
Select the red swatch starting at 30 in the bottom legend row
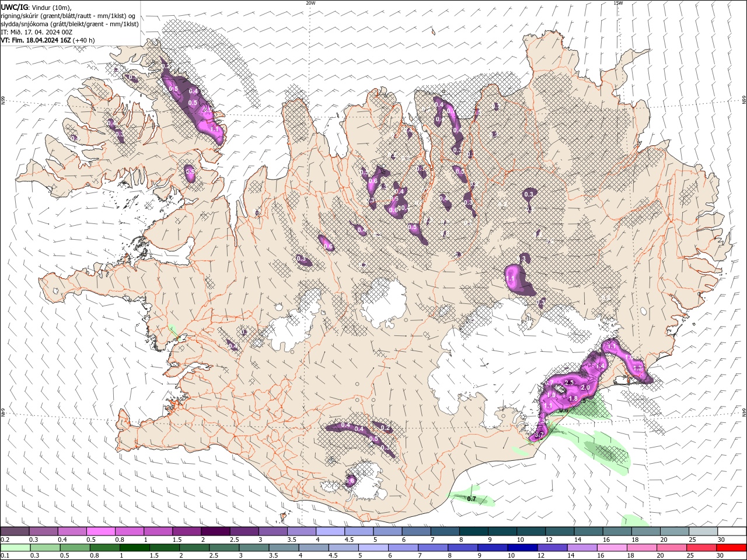(731, 548)
